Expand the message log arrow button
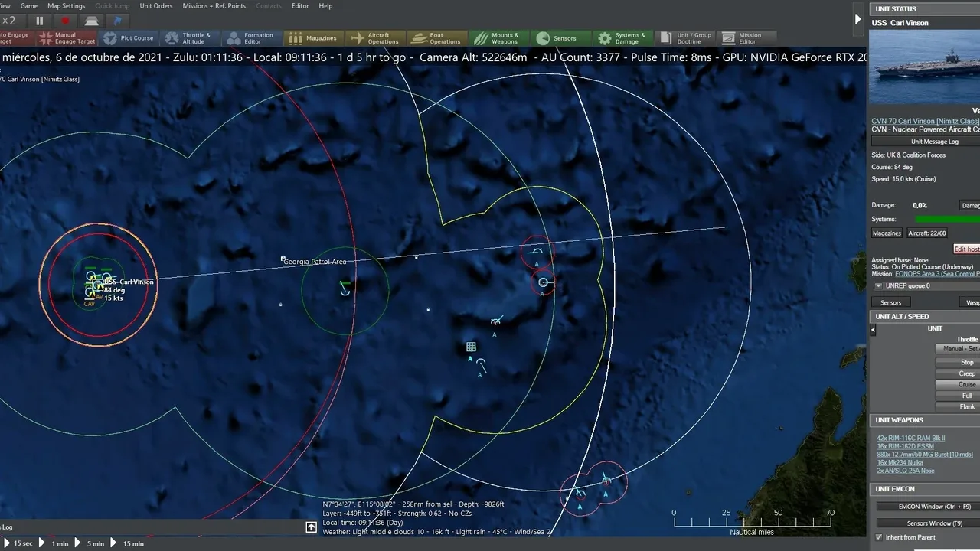The height and width of the screenshot is (551, 980). (x=311, y=527)
